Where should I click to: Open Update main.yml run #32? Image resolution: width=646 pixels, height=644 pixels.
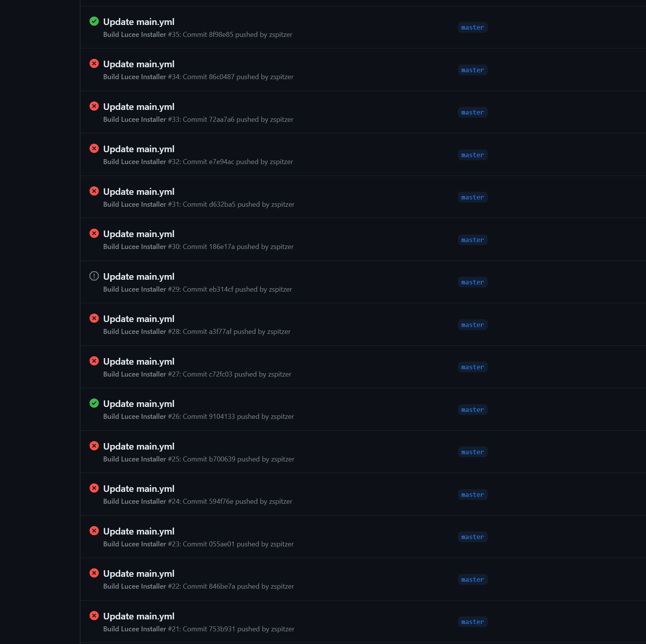[x=139, y=149]
